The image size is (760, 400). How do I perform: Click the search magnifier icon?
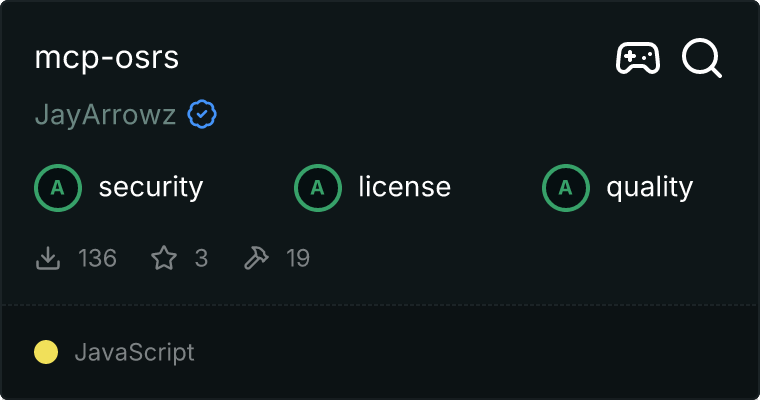(x=702, y=59)
